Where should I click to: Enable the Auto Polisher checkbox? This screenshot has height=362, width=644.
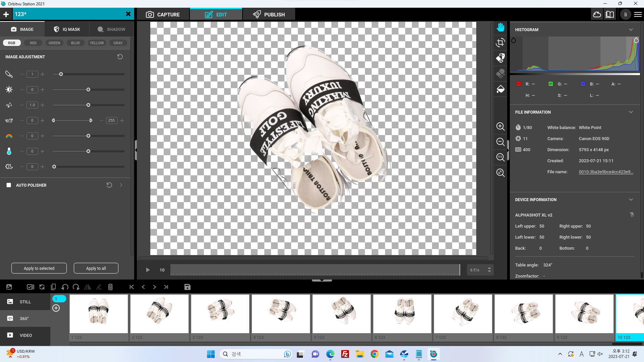point(9,185)
